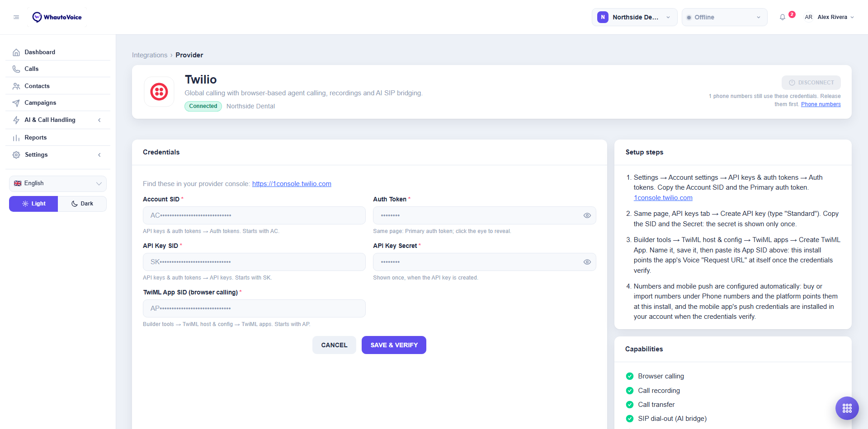
Task: Click the WhautoVoice logo
Action: click(x=57, y=17)
